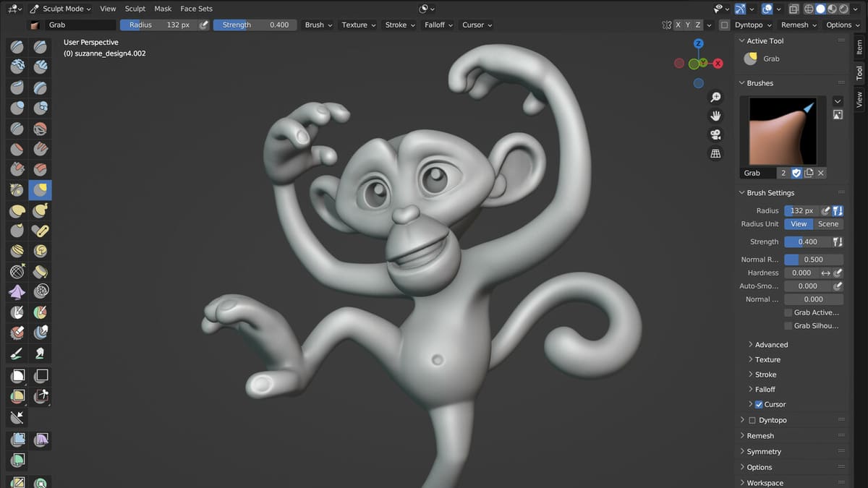The width and height of the screenshot is (868, 488).
Task: Select the Snake Hook brush tool
Action: (41, 211)
